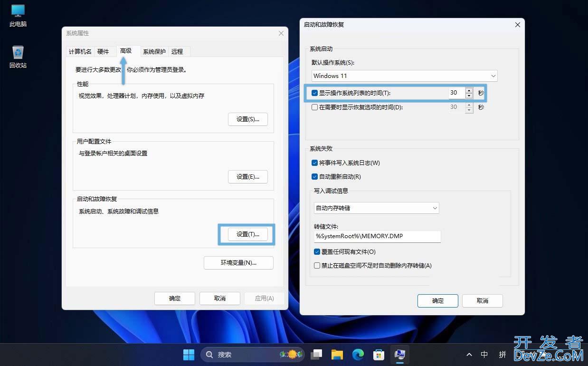Click 取消 in 启动和故障恢复 dialog
Screen dimensions: 588x366
point(483,300)
